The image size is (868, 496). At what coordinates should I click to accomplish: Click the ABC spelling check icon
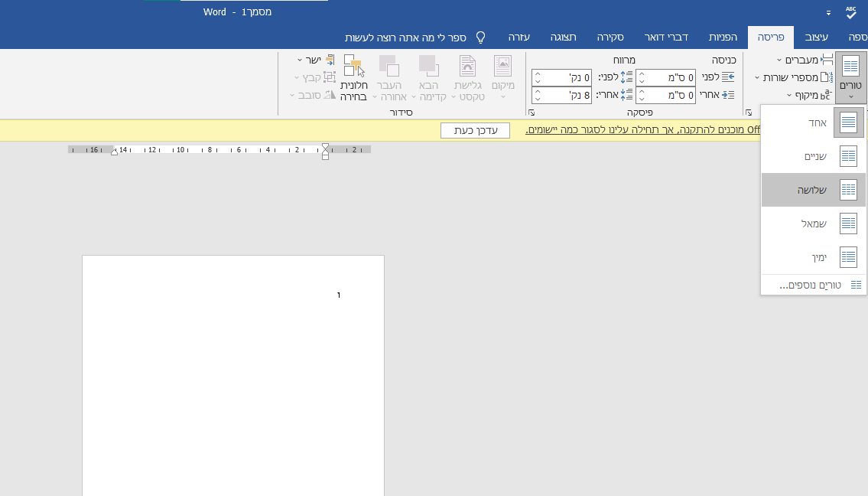(x=851, y=12)
